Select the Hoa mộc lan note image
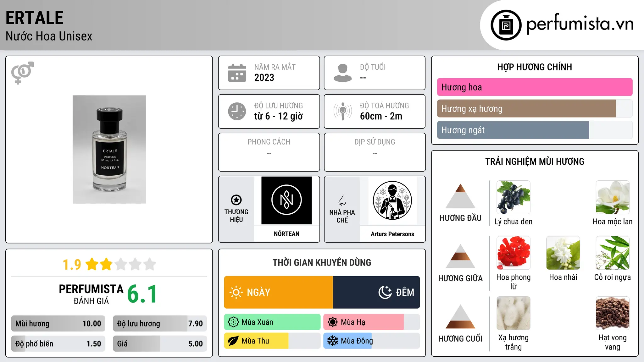644x362 pixels. (613, 197)
